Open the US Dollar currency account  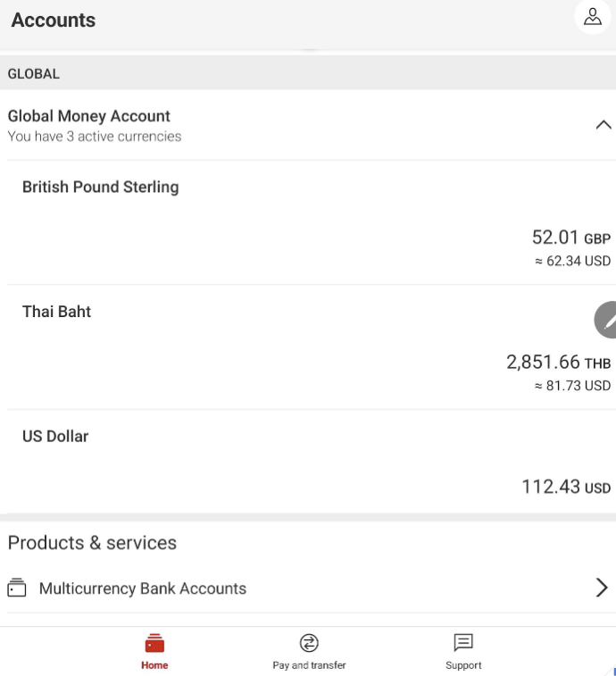[55, 437]
